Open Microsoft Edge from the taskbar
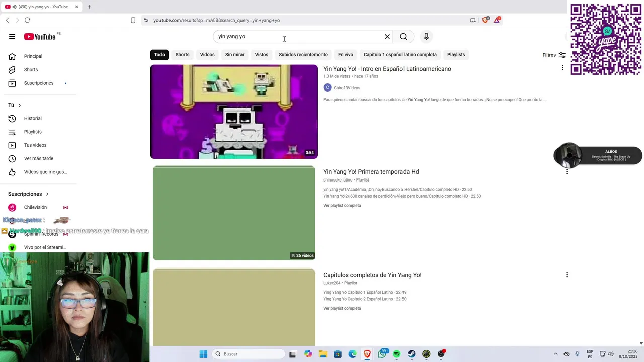 (352, 354)
